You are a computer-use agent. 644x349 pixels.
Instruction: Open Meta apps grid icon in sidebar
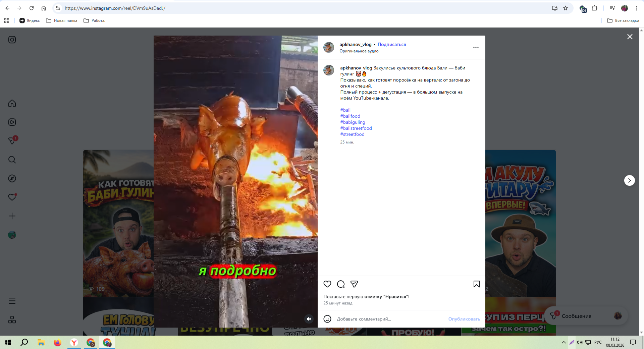[x=12, y=319]
